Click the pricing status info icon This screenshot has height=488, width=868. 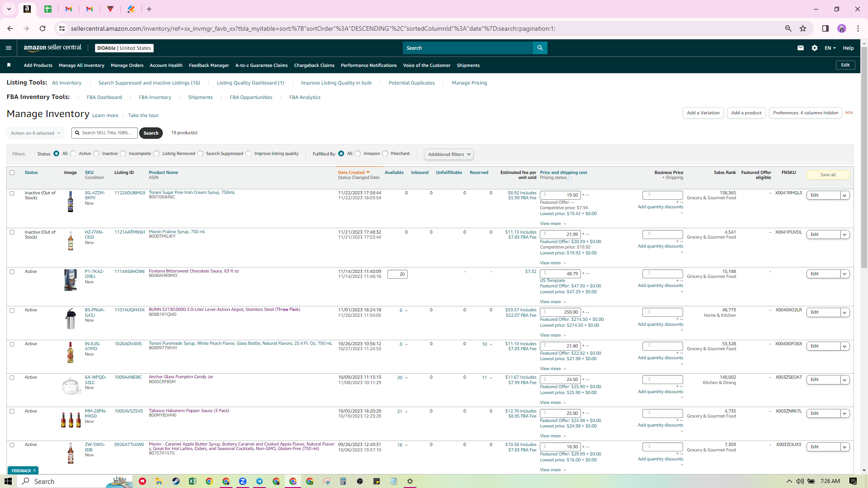(x=570, y=178)
